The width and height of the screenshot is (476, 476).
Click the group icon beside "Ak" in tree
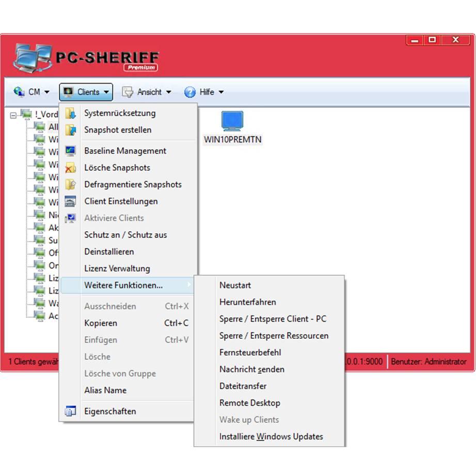click(x=39, y=227)
